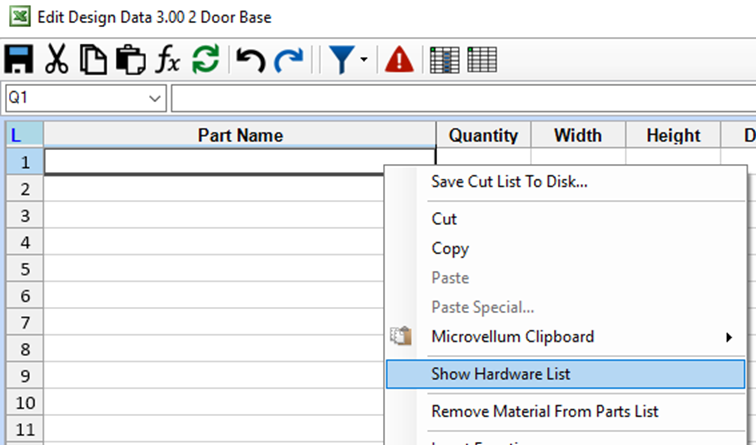The height and width of the screenshot is (445, 756).
Task: Redo with the blue arrow icon
Action: (x=289, y=60)
